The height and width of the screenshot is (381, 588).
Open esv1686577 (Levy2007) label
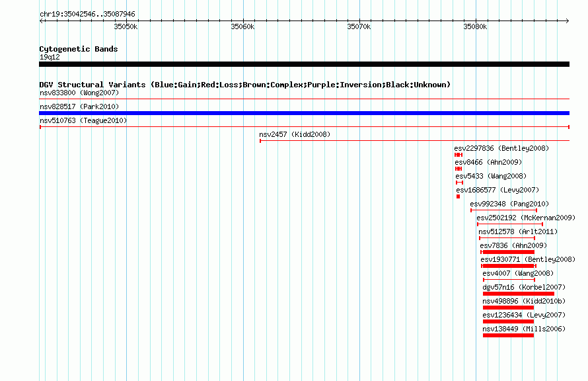click(x=497, y=190)
